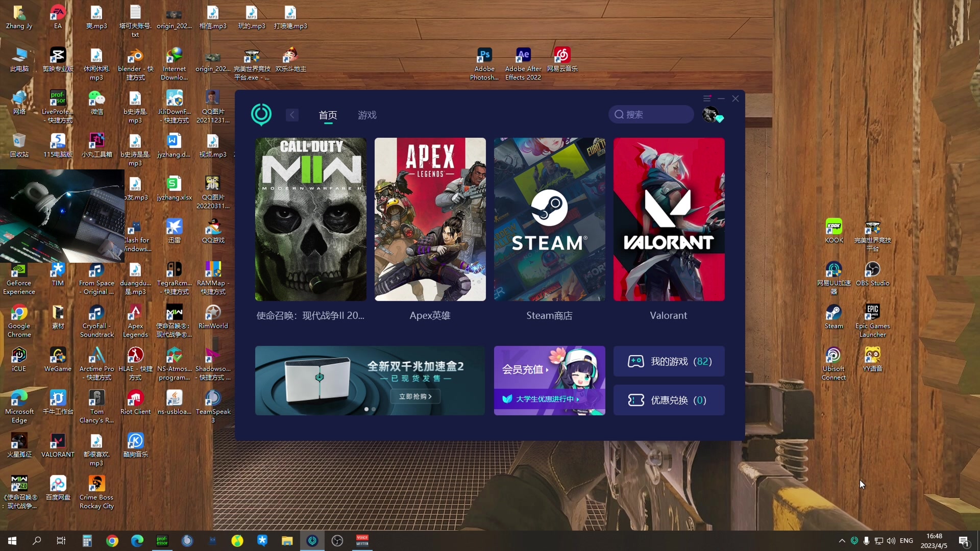Image resolution: width=980 pixels, height=551 pixels.
Task: Click the second banner carousel dot
Action: tap(374, 409)
